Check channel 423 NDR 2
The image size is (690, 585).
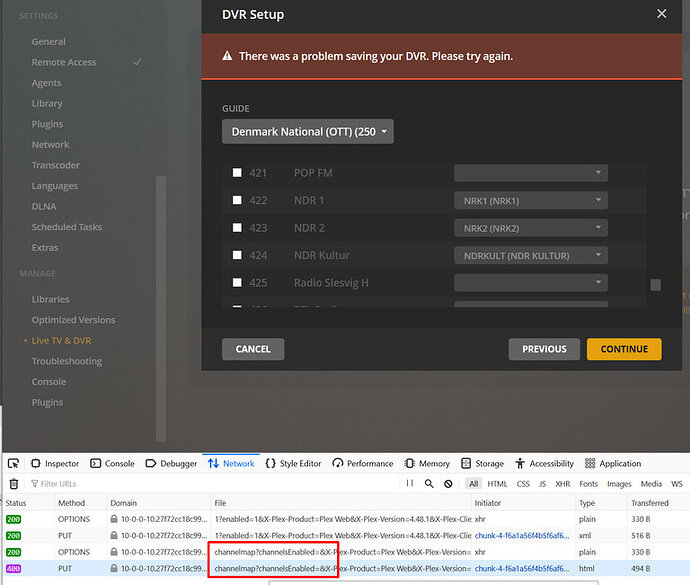pos(237,228)
